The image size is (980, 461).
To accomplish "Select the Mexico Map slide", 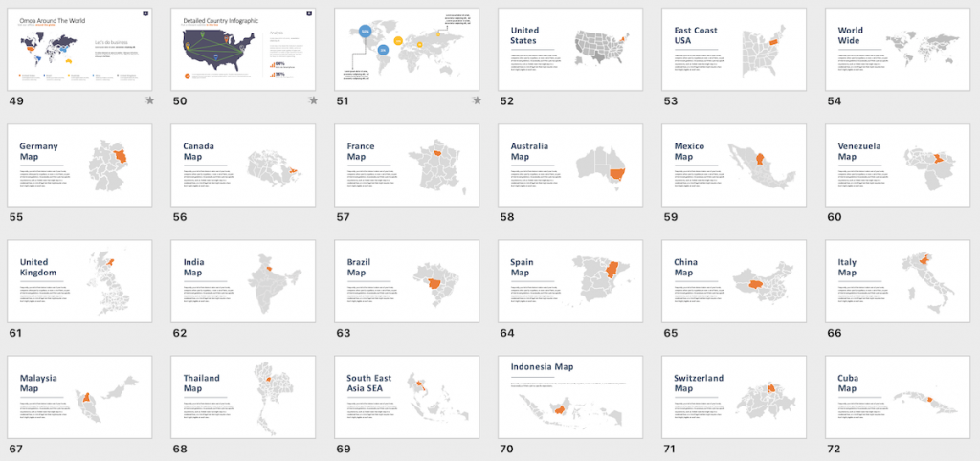I will point(734,165).
